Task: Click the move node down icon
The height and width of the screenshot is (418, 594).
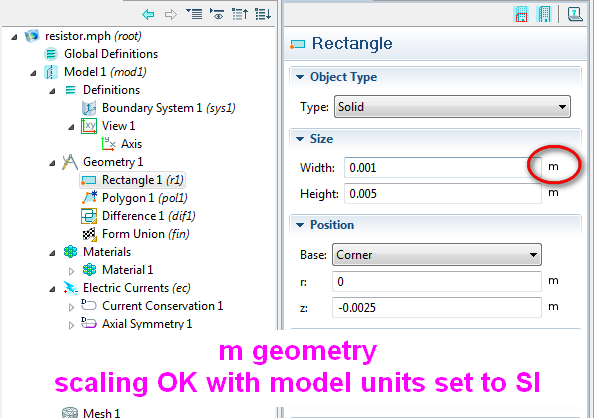Action: tap(263, 14)
